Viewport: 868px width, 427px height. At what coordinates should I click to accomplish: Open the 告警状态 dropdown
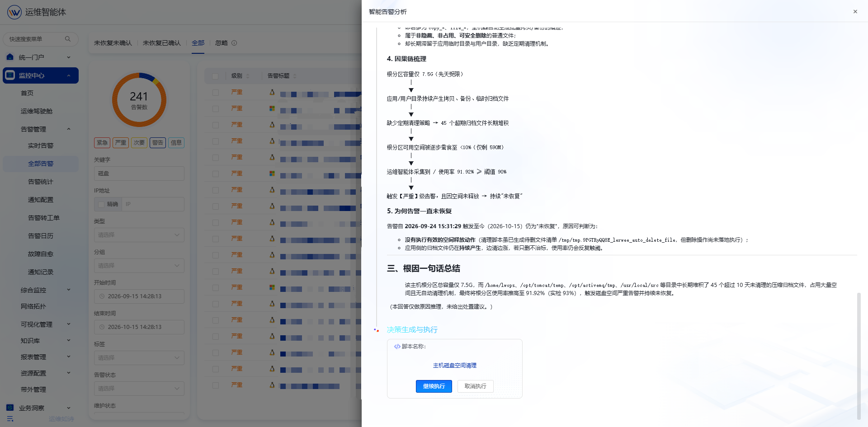[x=139, y=389]
